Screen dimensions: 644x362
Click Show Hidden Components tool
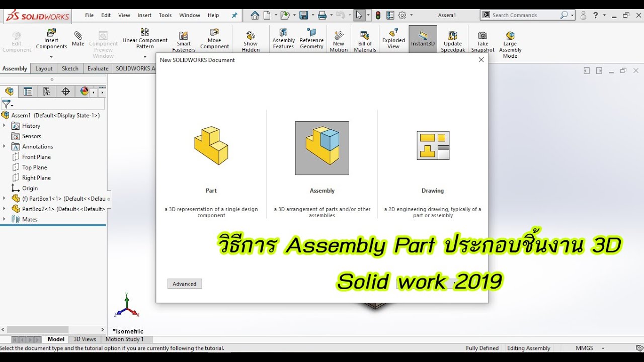tap(251, 41)
